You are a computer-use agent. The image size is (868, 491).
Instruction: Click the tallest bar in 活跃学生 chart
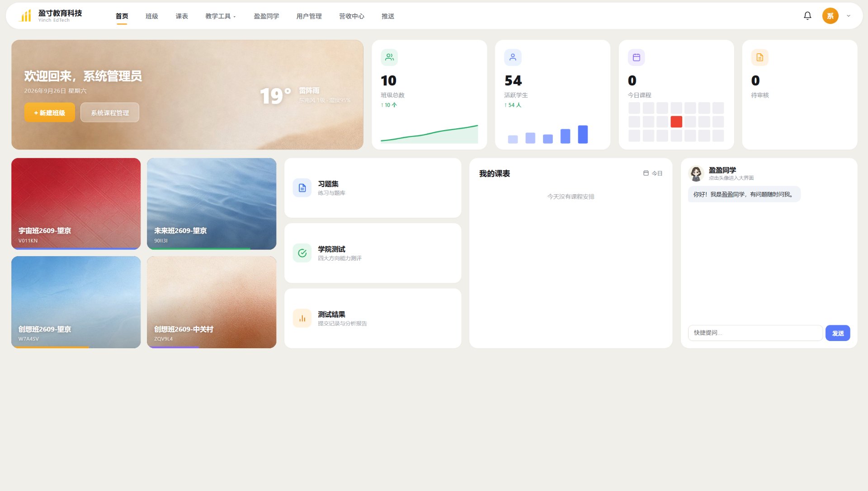tap(583, 134)
